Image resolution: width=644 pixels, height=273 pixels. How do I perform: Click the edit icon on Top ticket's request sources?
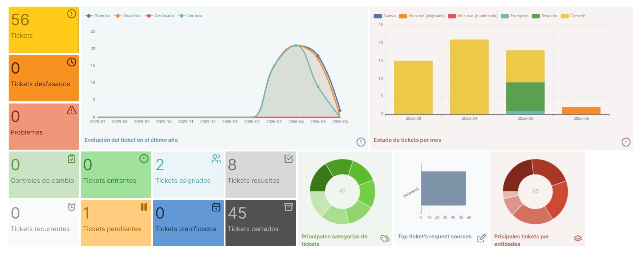482,238
